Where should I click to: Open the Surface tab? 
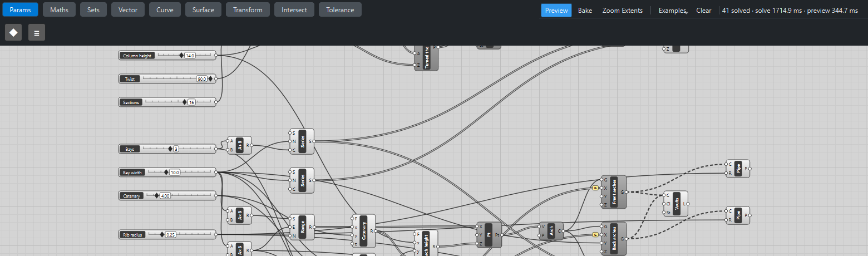[203, 10]
